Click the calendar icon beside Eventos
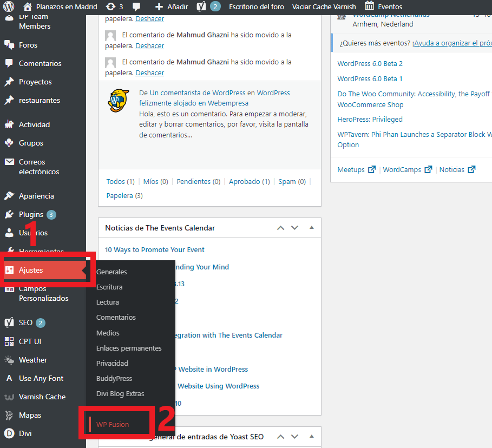The width and height of the screenshot is (492, 448). click(369, 5)
